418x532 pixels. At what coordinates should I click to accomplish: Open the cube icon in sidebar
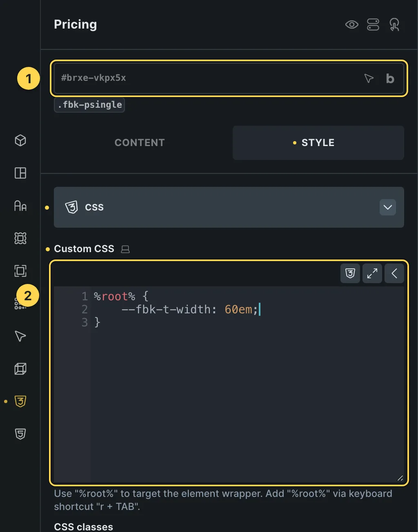[x=20, y=140]
